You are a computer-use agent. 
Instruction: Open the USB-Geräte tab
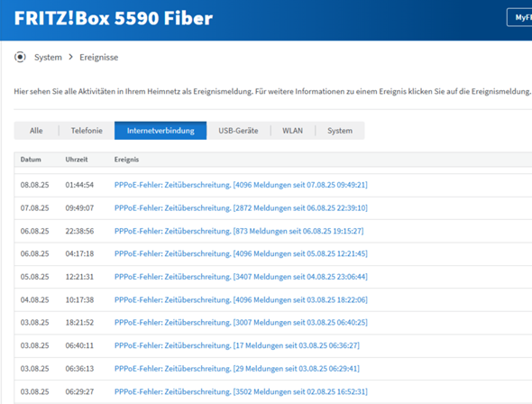pyautogui.click(x=238, y=131)
